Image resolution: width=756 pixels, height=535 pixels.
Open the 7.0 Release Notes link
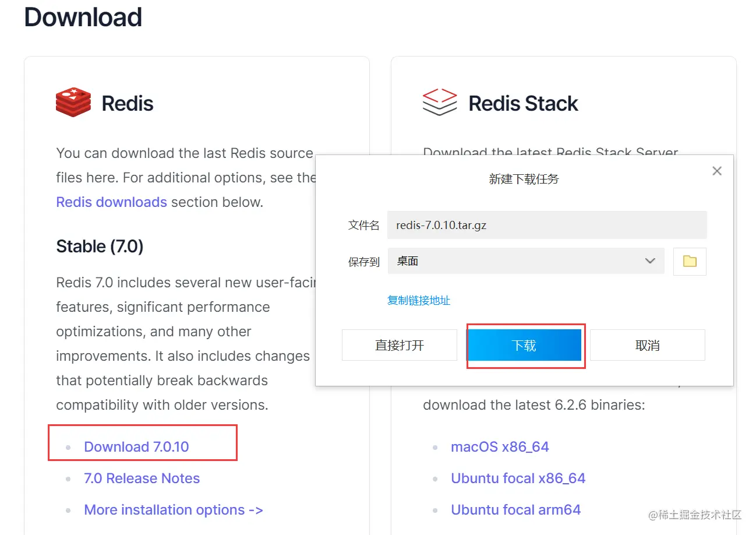pyautogui.click(x=142, y=478)
